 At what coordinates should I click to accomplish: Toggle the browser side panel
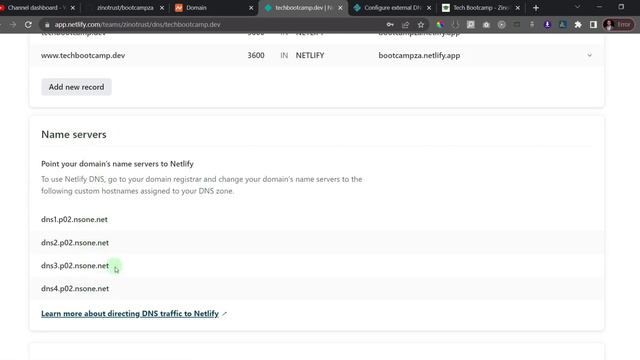[x=593, y=24]
